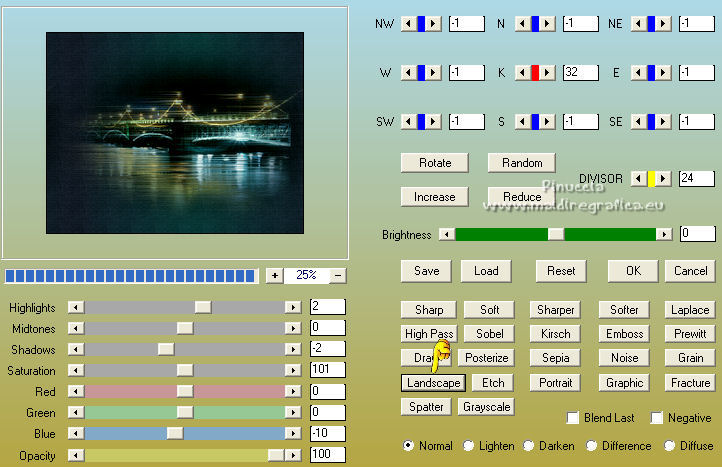Click the Rotate button
This screenshot has height=467, width=722.
pyautogui.click(x=435, y=163)
